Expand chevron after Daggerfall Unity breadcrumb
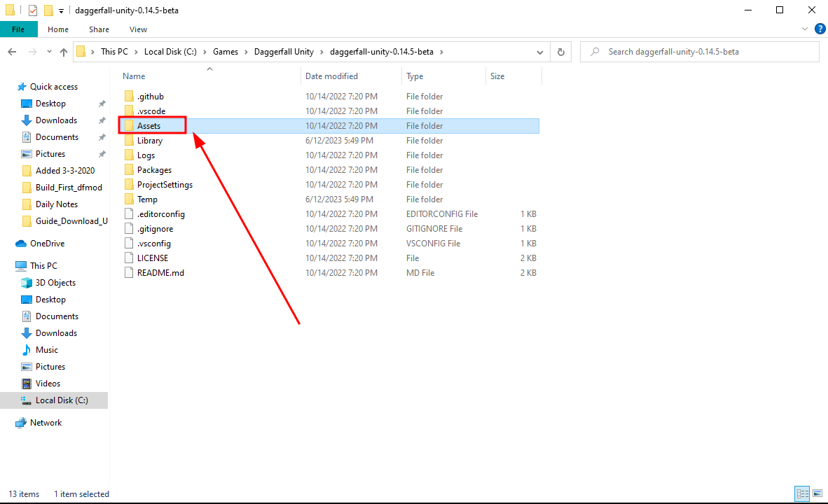This screenshot has height=504, width=828. point(322,52)
